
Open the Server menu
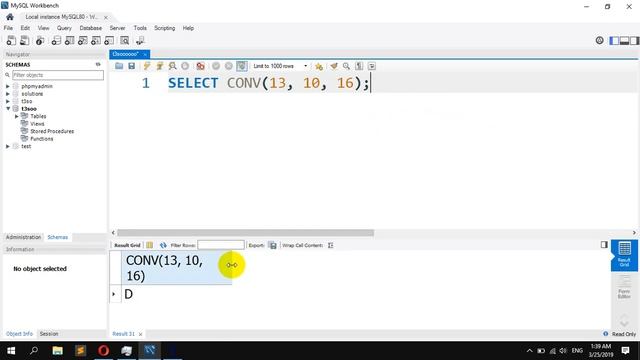click(x=117, y=28)
